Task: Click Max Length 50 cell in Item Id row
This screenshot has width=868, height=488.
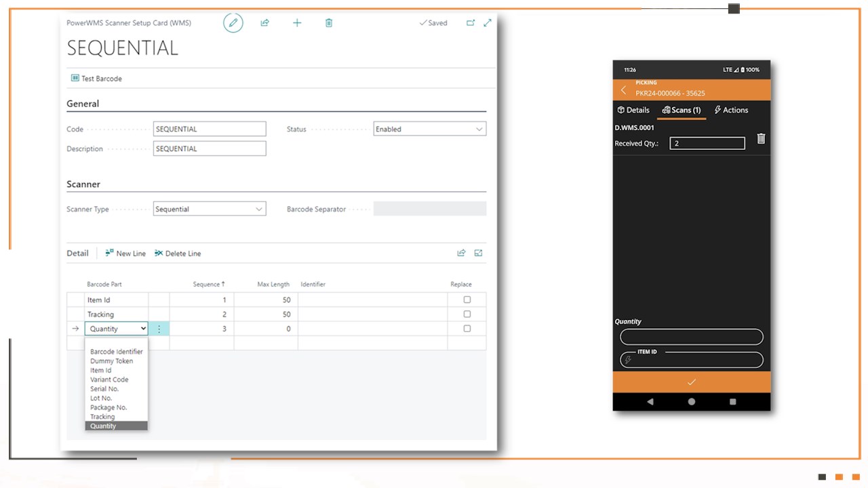Action: 266,300
